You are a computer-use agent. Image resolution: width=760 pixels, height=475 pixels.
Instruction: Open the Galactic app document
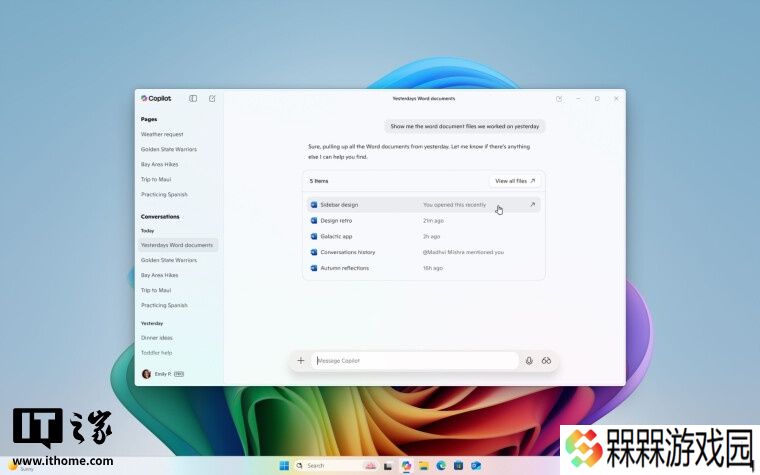point(424,237)
